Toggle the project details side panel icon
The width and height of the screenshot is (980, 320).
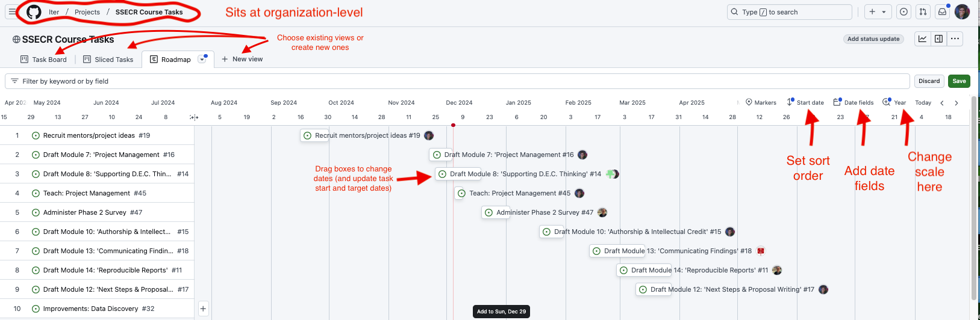click(938, 39)
